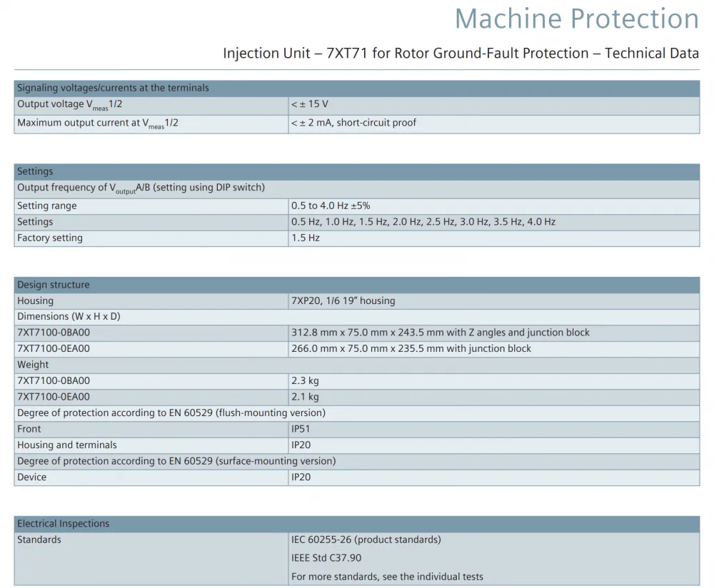The width and height of the screenshot is (714, 588).
Task: Select 'IP20' beside Device
Action: [x=301, y=477]
